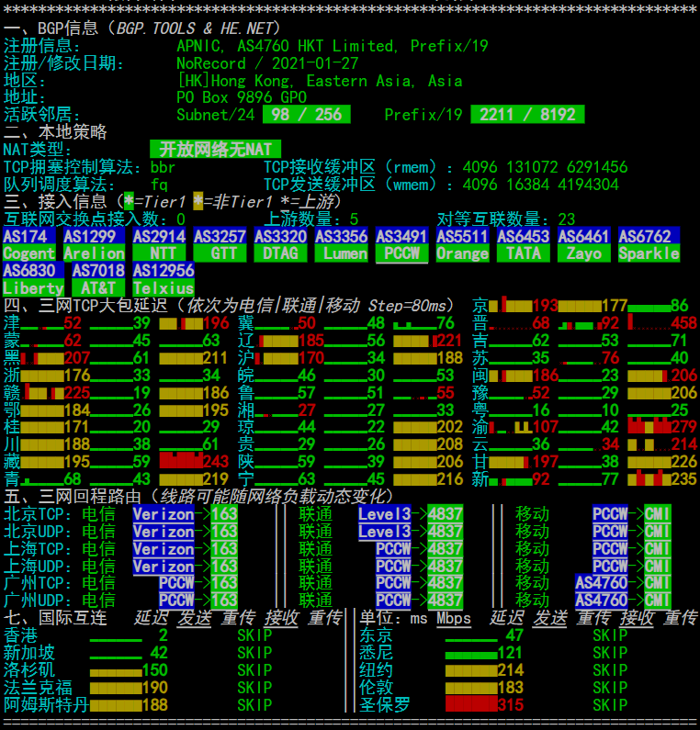Click the Subnet/24 value 98 / 256

point(302,115)
